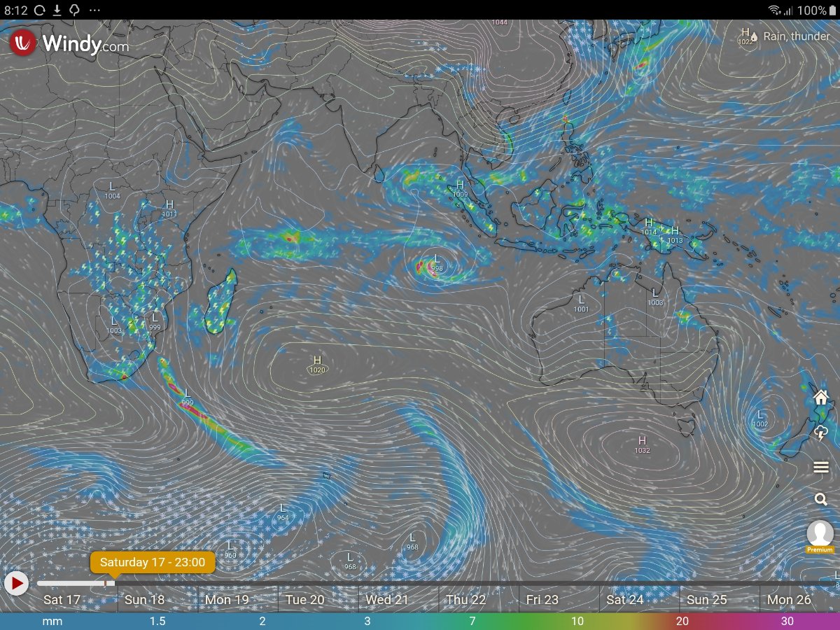Open the search magnifier icon

821,499
